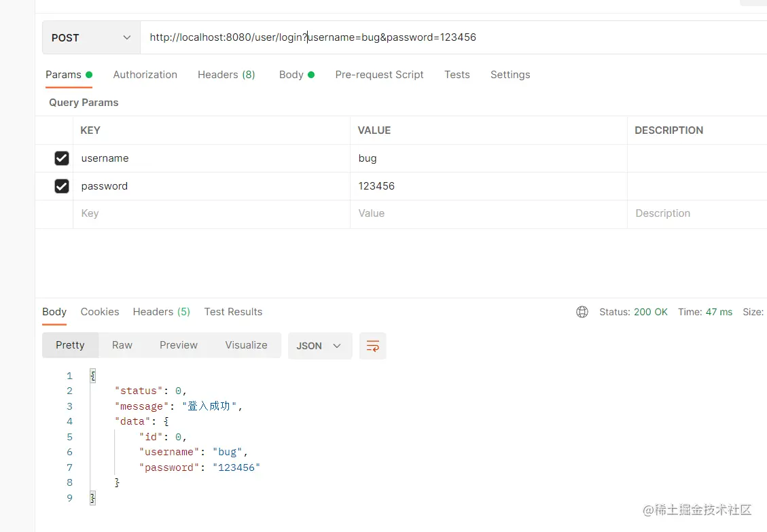
Task: Open the request Headers (8) tab
Action: pyautogui.click(x=226, y=75)
